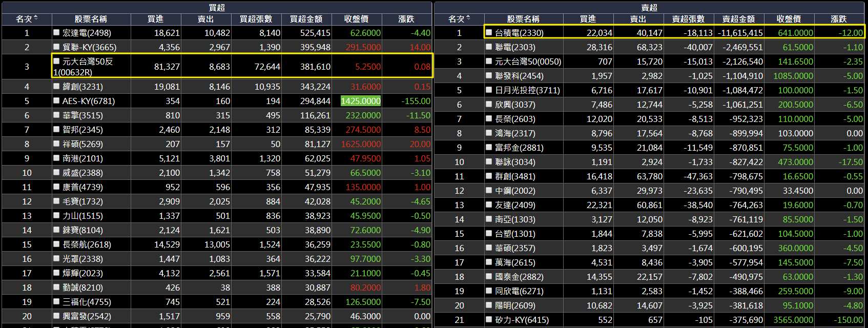The image size is (868, 328).
Task: Click the 賣出 value 68,323
Action: point(650,47)
